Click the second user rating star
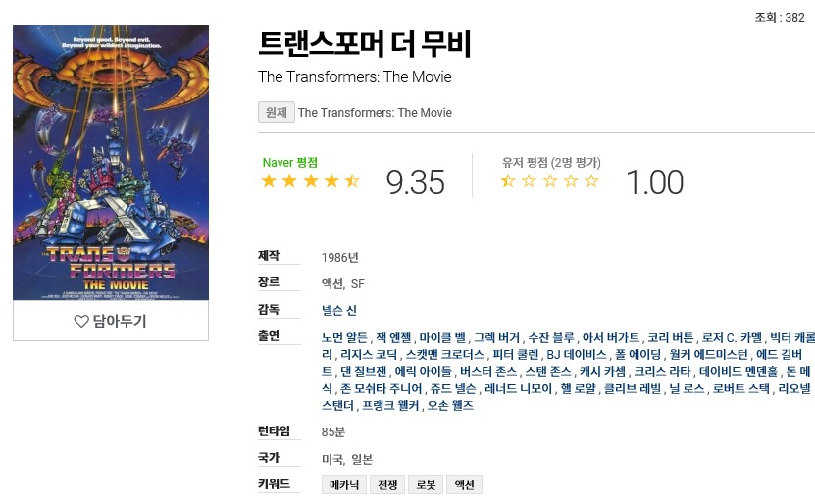 (529, 180)
